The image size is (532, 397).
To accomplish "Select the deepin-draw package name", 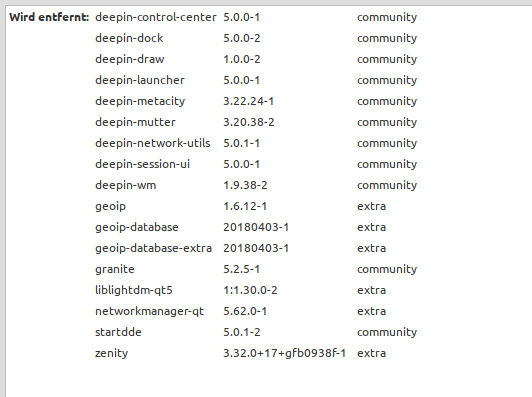I will pos(130,59).
